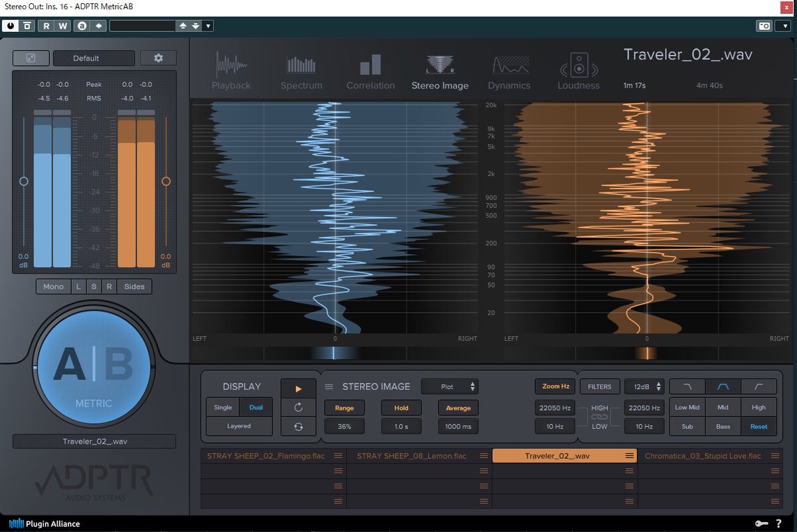Select Layered display mode
The image size is (797, 532).
[x=239, y=426]
